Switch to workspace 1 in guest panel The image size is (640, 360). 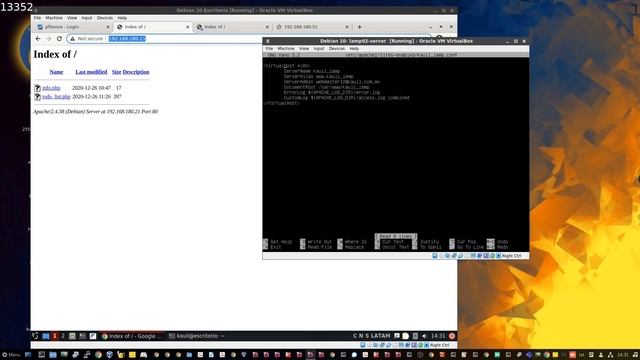[54, 336]
